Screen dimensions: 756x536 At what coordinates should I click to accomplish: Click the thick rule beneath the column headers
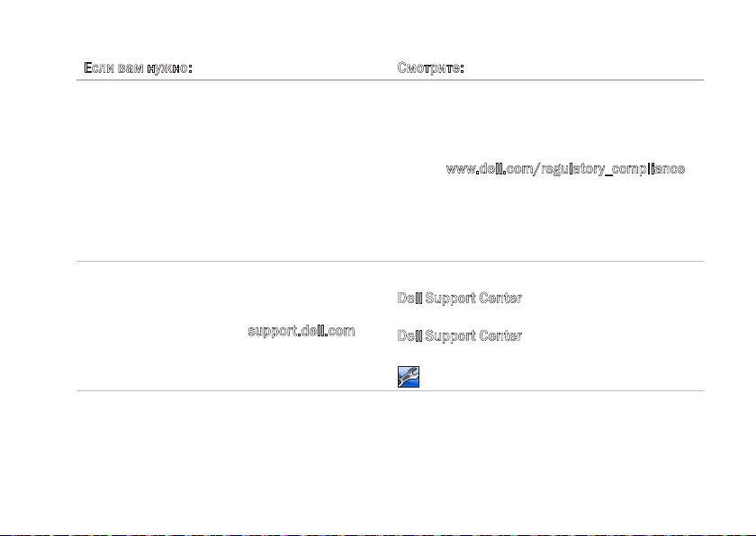point(390,80)
